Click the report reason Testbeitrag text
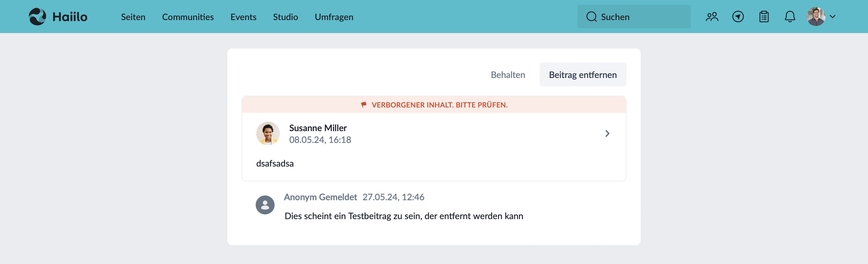Viewport: 868px width, 264px height. coord(404,216)
